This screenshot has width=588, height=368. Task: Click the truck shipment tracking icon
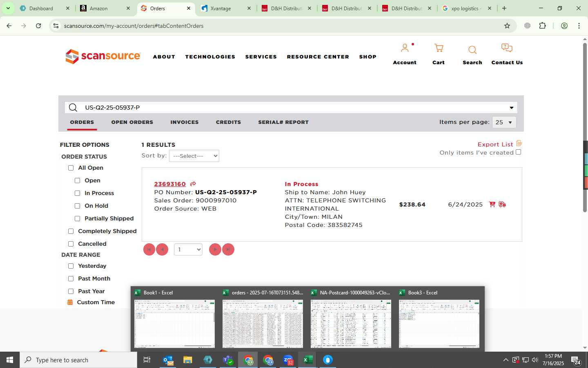point(502,204)
